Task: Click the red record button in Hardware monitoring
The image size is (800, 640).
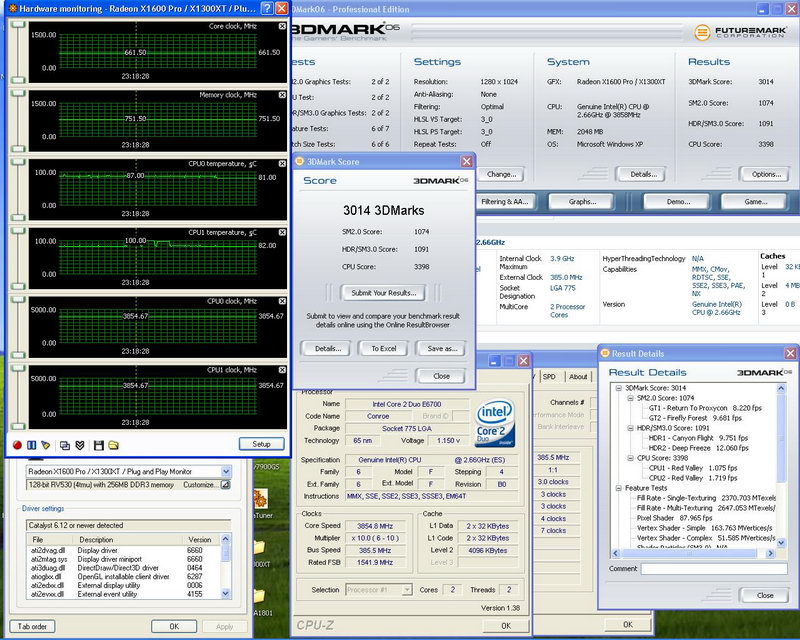Action: click(x=17, y=444)
